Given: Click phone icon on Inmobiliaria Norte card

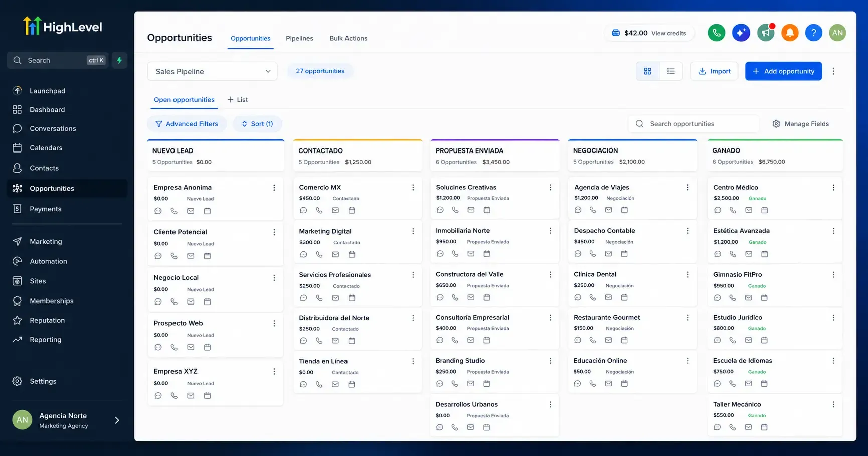Looking at the screenshot, I should click(x=455, y=254).
